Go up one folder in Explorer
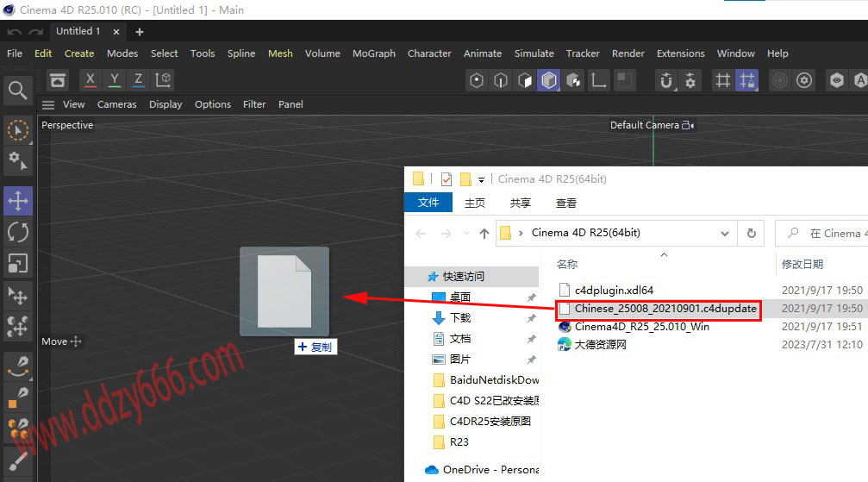868x482 pixels. 484,234
